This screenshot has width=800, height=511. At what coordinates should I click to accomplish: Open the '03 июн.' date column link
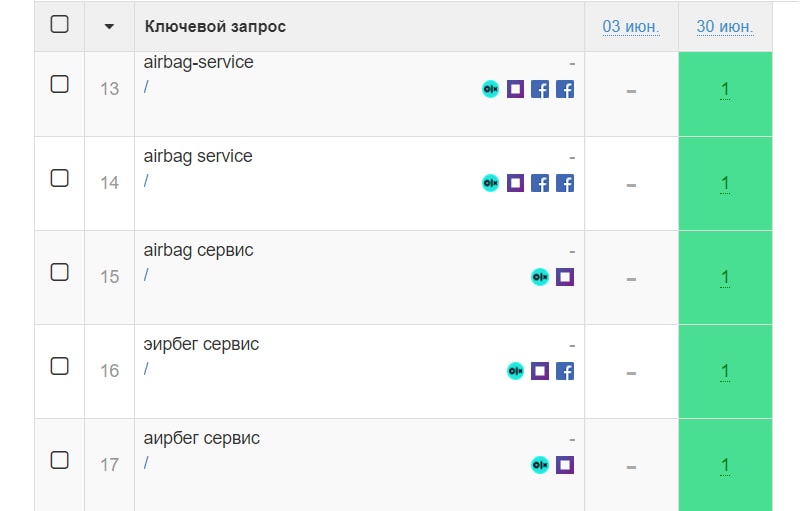(631, 26)
